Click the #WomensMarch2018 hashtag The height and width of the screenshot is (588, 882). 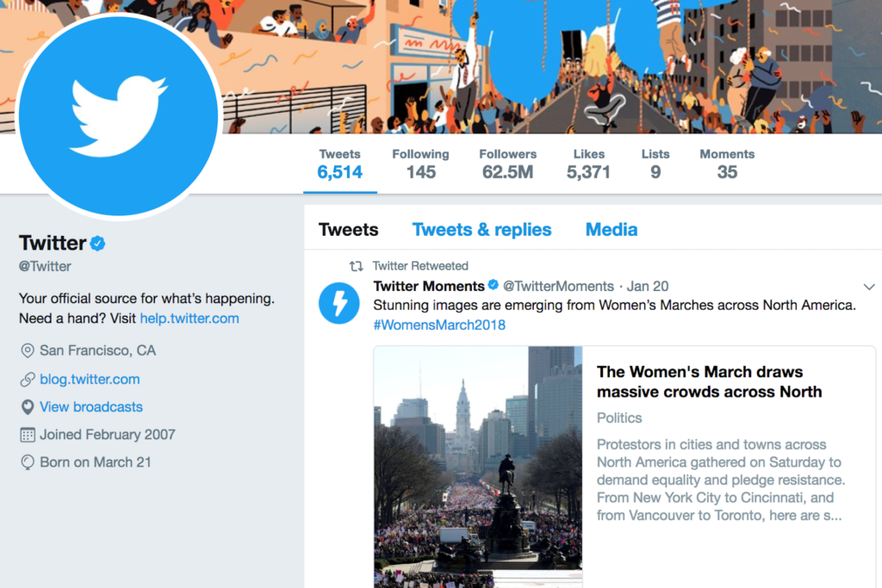coord(439,325)
